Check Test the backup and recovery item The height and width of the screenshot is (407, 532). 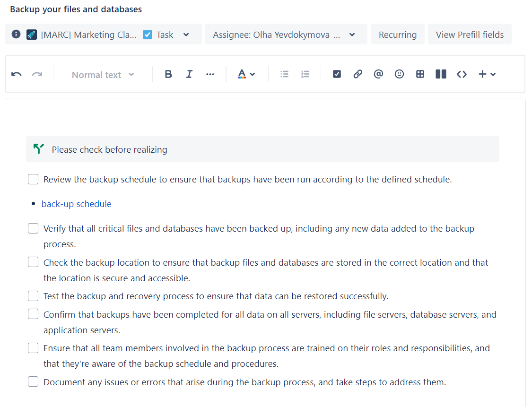tap(33, 296)
